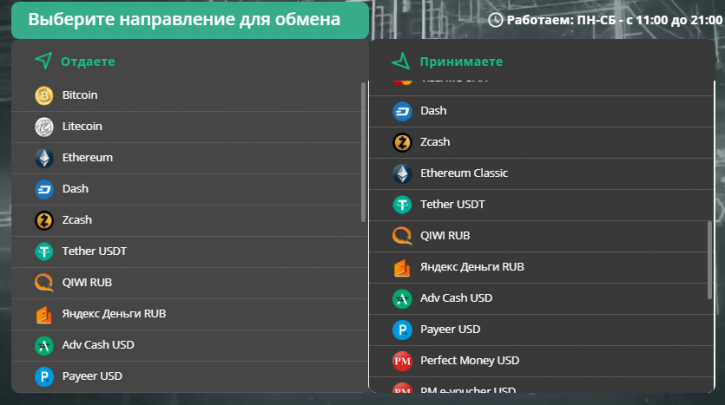
Task: Click the Adv Cash icon in Принимаете
Action: point(402,298)
